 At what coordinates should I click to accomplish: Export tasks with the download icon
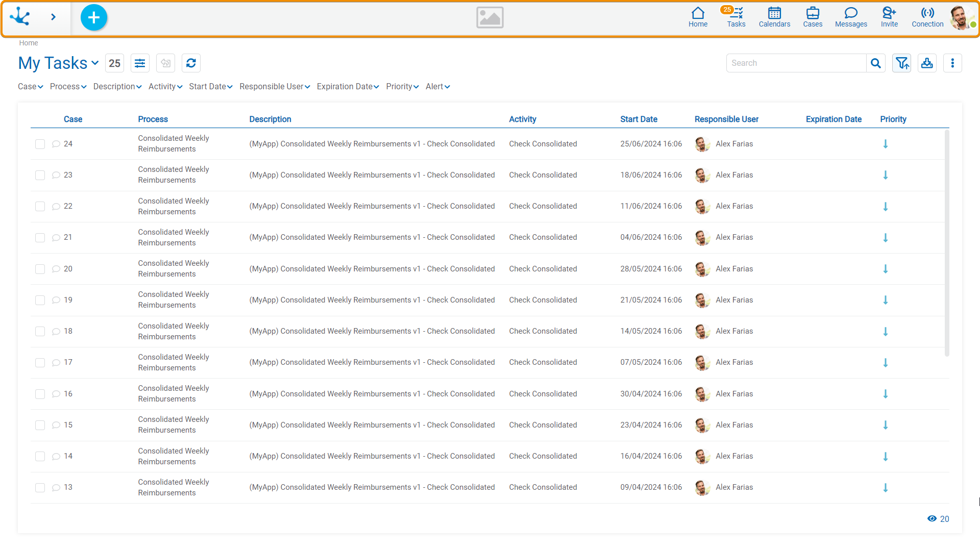tap(927, 63)
